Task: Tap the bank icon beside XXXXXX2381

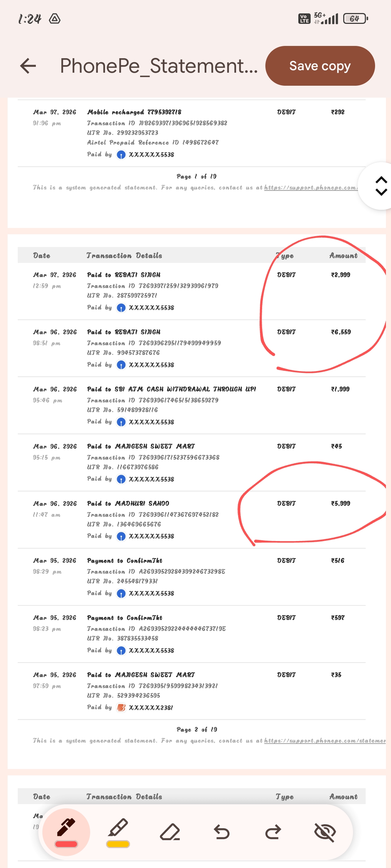Action: click(x=121, y=707)
